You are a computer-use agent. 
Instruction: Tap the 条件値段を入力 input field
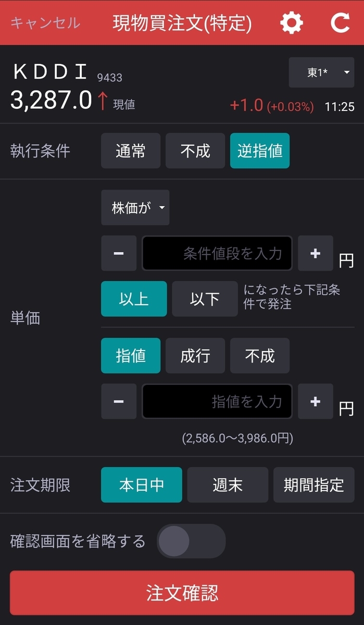tap(217, 254)
